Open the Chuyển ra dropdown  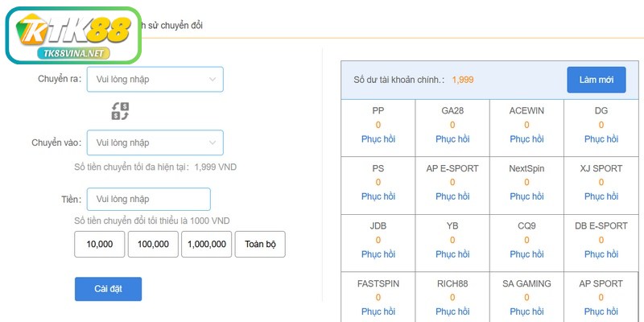(x=155, y=79)
